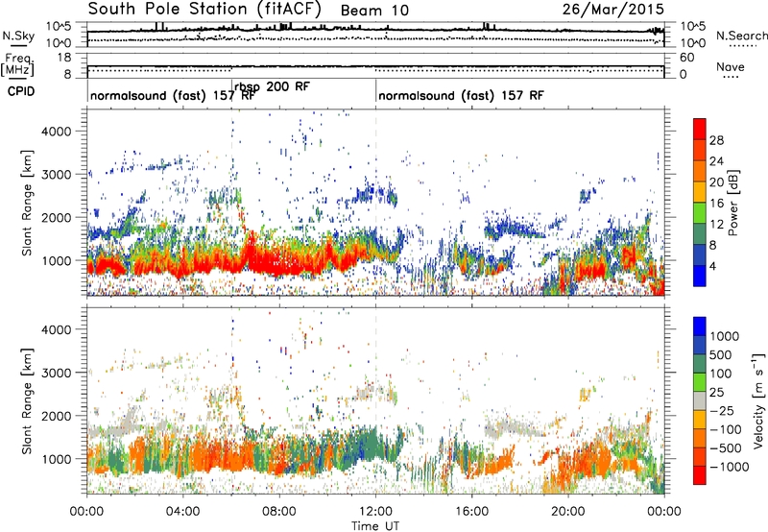The image size is (768, 532).
Task: Click the 'Velocity [m s-1]' color bar label
Action: click(758, 400)
